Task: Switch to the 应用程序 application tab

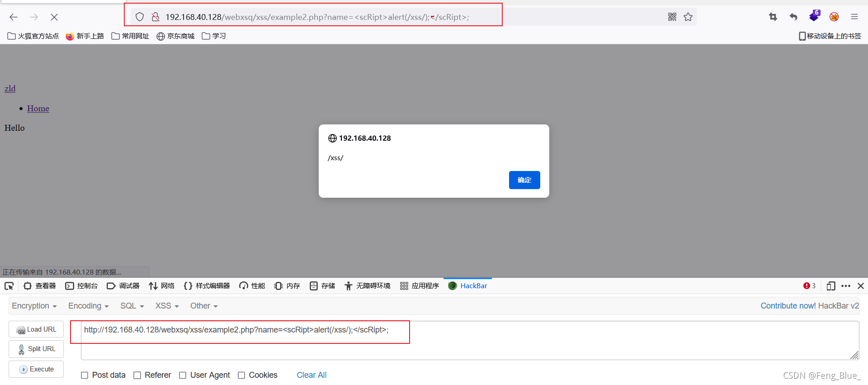Action: (420, 286)
